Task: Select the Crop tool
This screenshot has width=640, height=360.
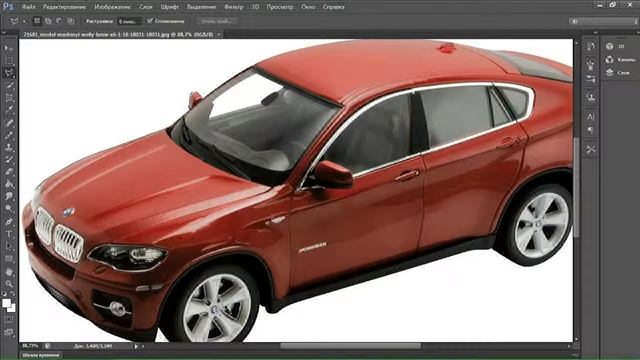Action: coord(9,98)
